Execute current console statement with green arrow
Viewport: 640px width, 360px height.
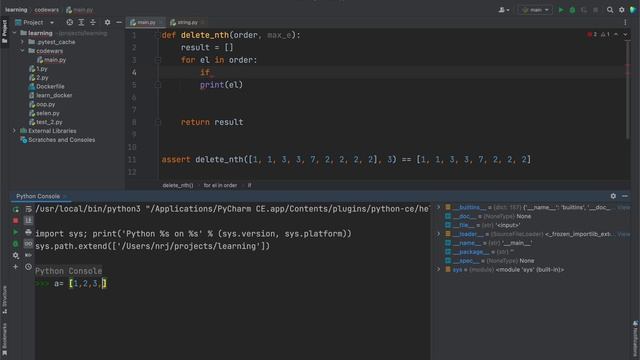[x=16, y=232]
